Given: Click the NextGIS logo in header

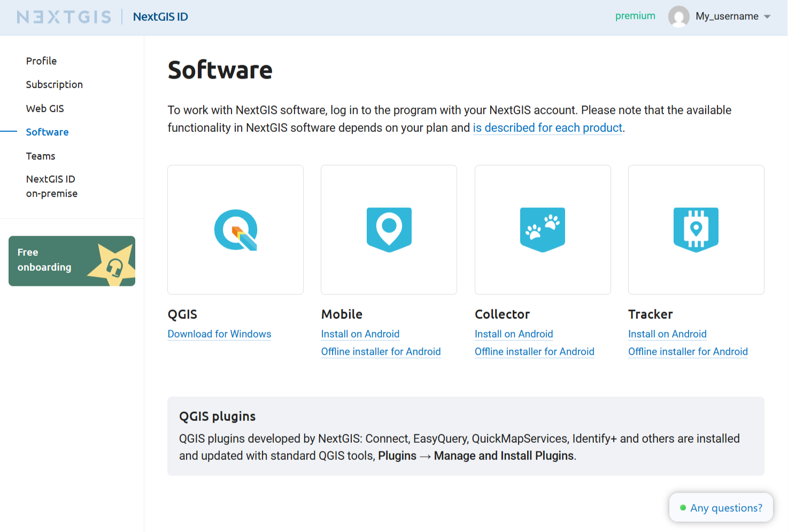Looking at the screenshot, I should point(64,17).
